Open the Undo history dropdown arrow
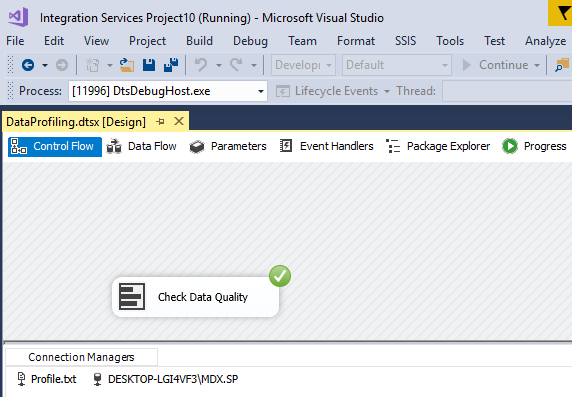The height and width of the screenshot is (397, 572). (x=219, y=65)
